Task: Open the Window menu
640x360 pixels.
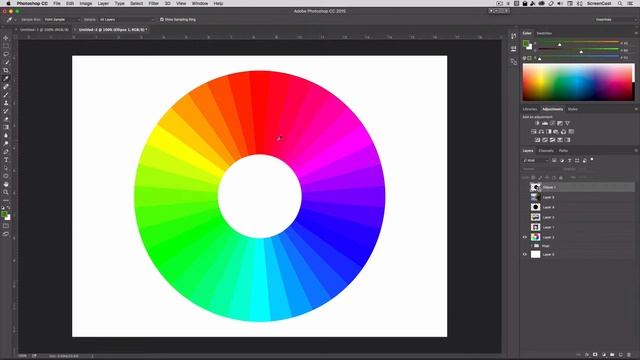Action: tap(200, 3)
